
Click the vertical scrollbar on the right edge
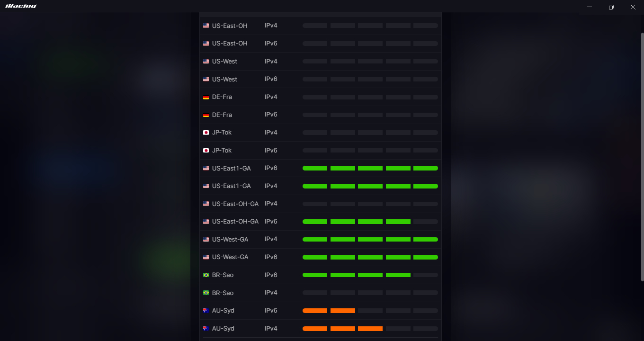pos(642,156)
